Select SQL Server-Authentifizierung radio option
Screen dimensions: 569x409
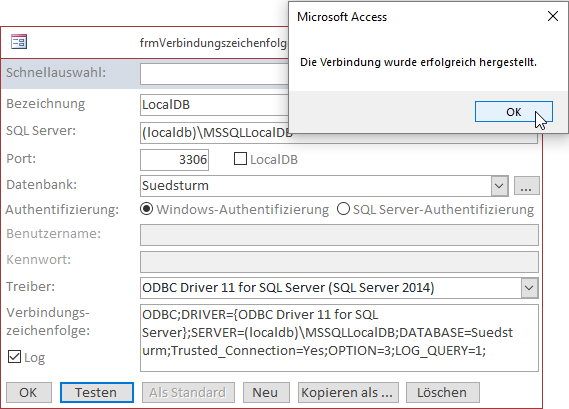[343, 209]
